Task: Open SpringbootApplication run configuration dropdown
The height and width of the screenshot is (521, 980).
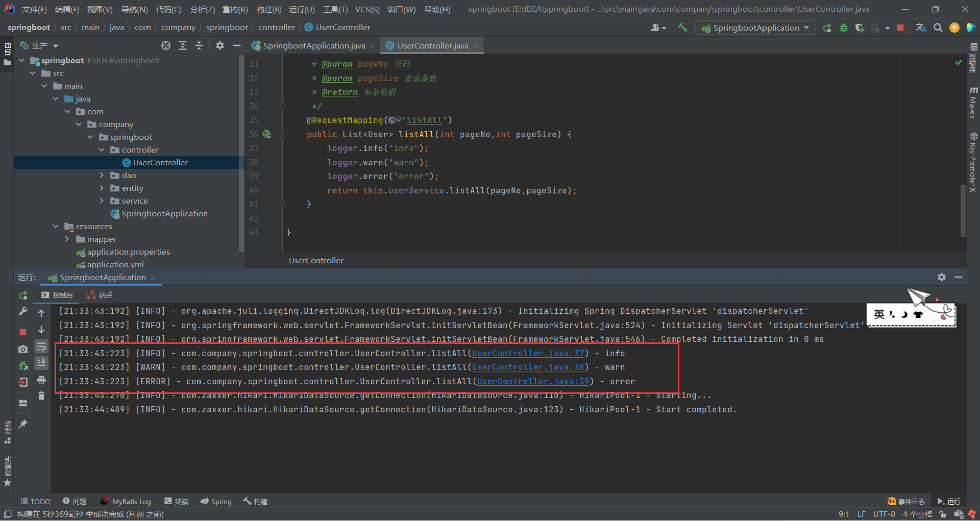Action: click(755, 28)
